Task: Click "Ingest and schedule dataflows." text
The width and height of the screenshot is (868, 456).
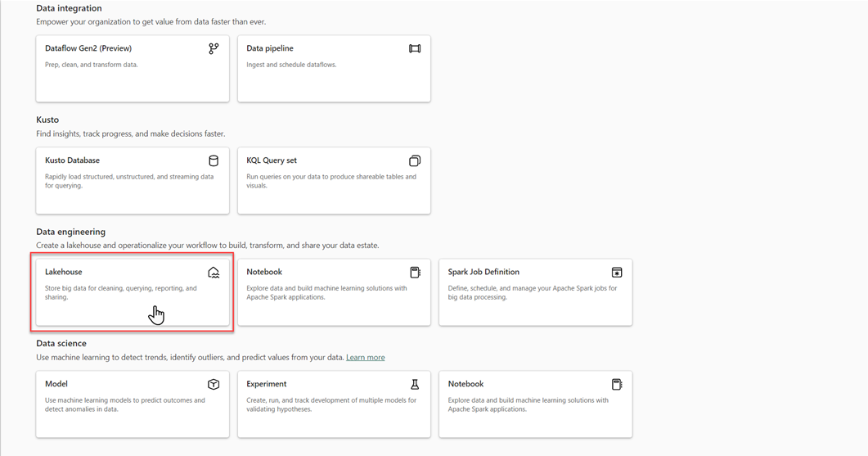Action: coord(291,65)
